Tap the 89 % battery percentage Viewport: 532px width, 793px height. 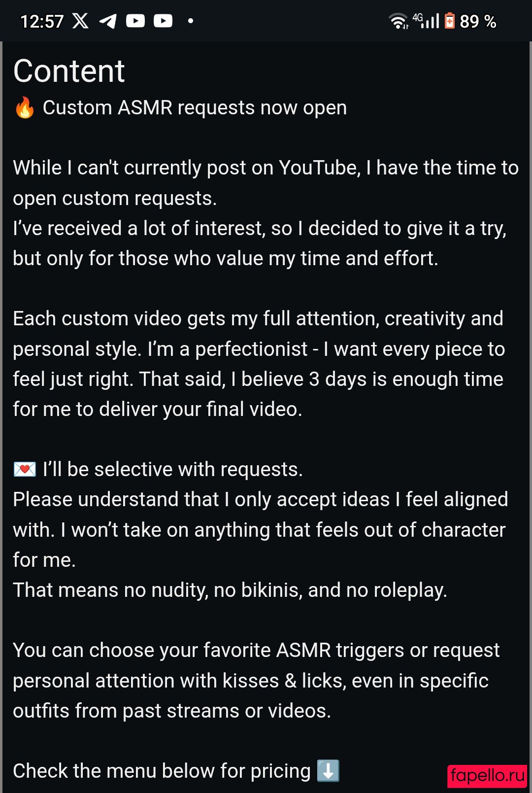pyautogui.click(x=478, y=21)
